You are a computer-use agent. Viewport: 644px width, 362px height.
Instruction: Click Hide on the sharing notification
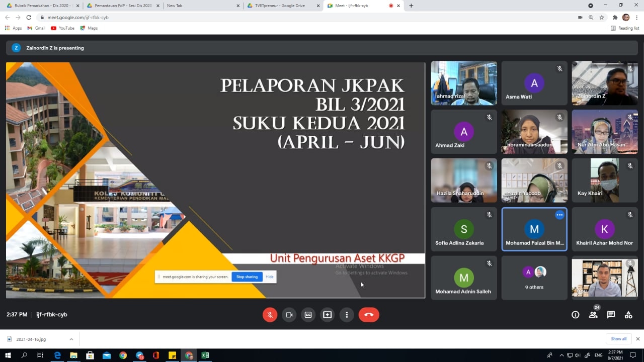pos(270,277)
